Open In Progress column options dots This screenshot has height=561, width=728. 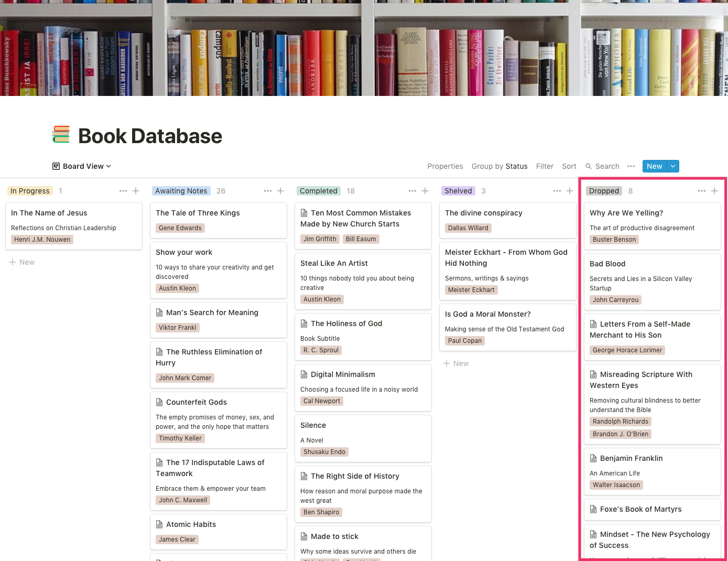click(x=123, y=191)
